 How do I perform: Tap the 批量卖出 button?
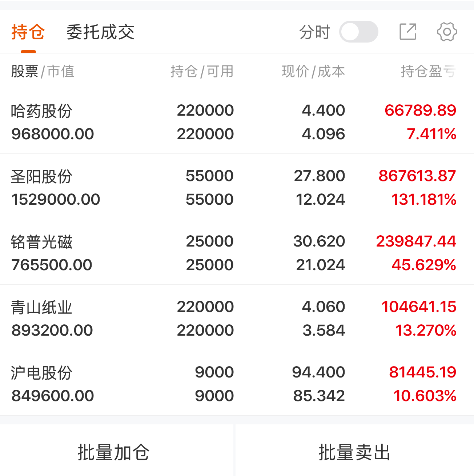355,452
